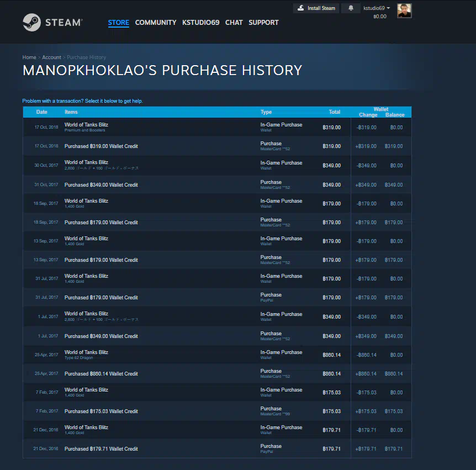Click the -฿175.03 wallet change value
This screenshot has width=476, height=470.
tap(367, 393)
